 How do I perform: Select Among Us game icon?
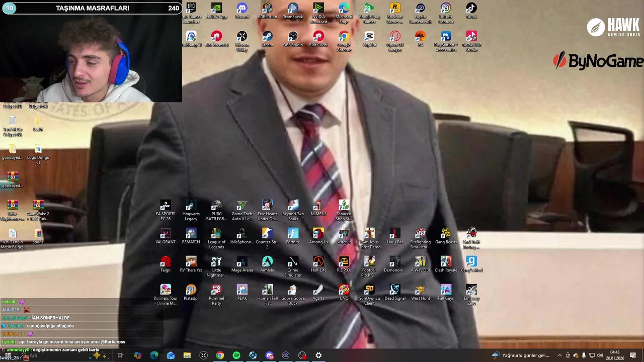pos(318,236)
